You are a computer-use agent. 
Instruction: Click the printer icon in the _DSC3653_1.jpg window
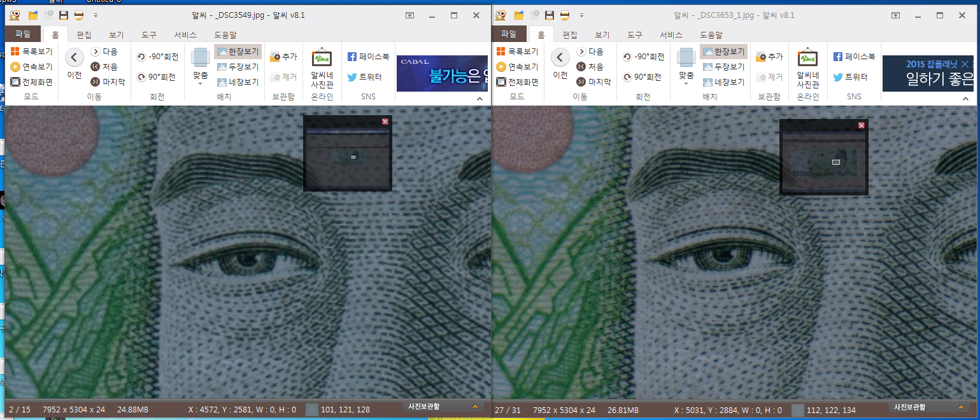point(565,15)
